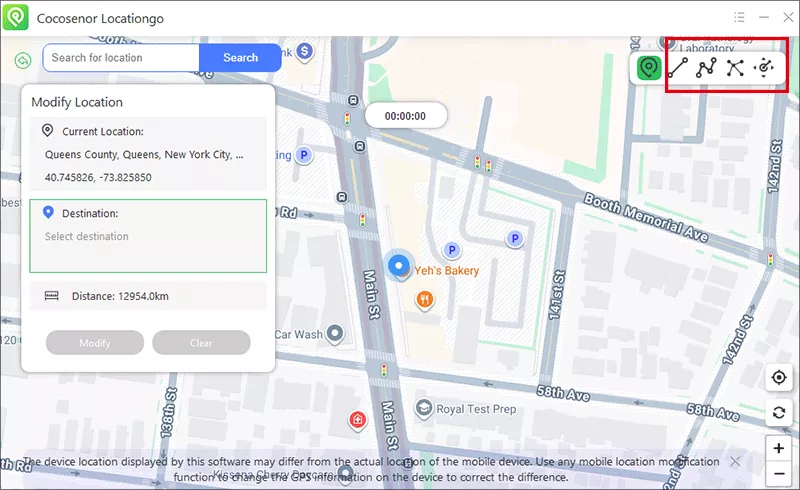The image size is (800, 490).
Task: Click the blue current location marker
Action: click(400, 265)
